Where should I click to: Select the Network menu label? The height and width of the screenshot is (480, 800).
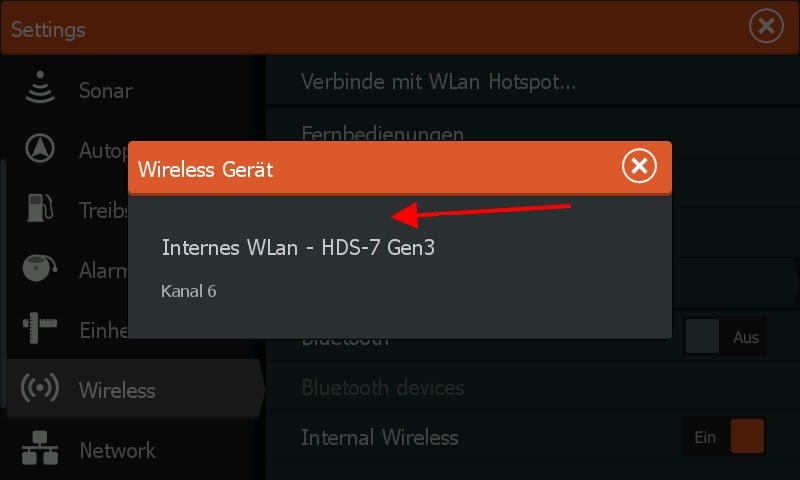[x=117, y=450]
